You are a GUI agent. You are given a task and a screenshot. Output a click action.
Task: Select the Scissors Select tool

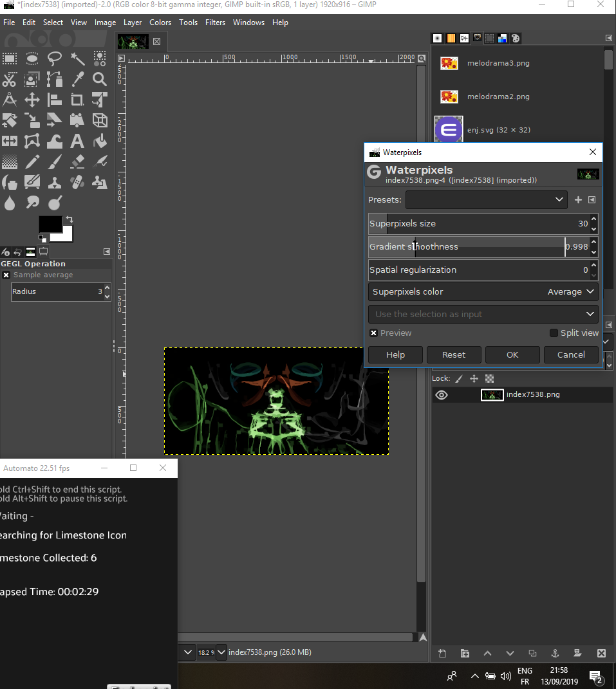pyautogui.click(x=10, y=79)
